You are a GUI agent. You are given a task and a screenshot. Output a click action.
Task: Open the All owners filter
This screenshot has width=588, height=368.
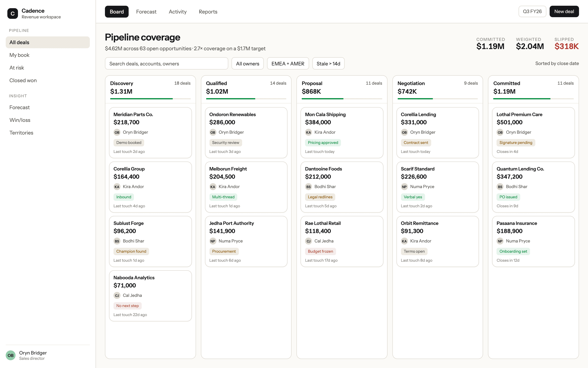click(x=248, y=64)
